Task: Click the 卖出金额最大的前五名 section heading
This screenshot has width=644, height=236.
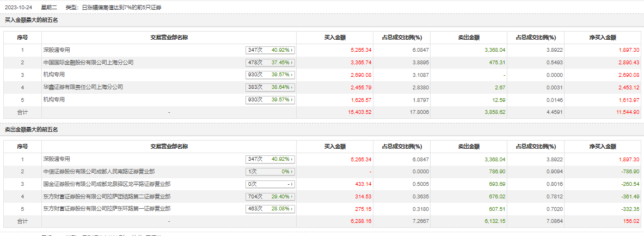Action: pos(32,129)
